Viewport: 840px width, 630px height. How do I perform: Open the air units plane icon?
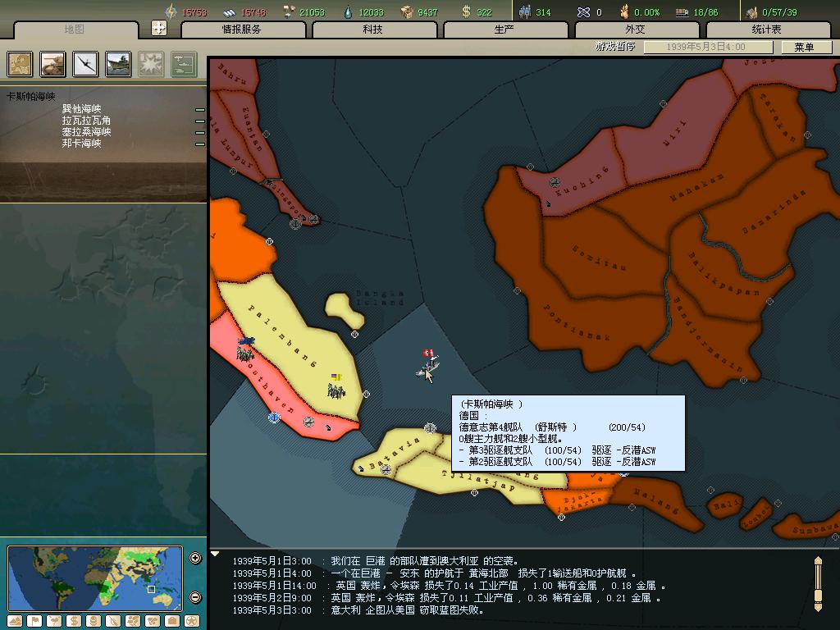[85, 64]
